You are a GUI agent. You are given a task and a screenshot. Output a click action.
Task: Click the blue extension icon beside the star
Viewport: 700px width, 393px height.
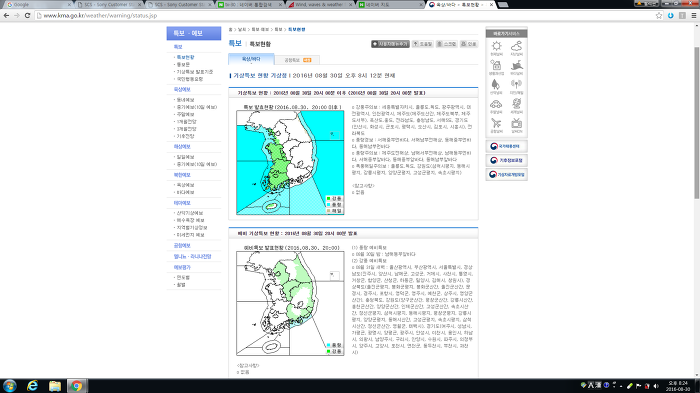(671, 16)
